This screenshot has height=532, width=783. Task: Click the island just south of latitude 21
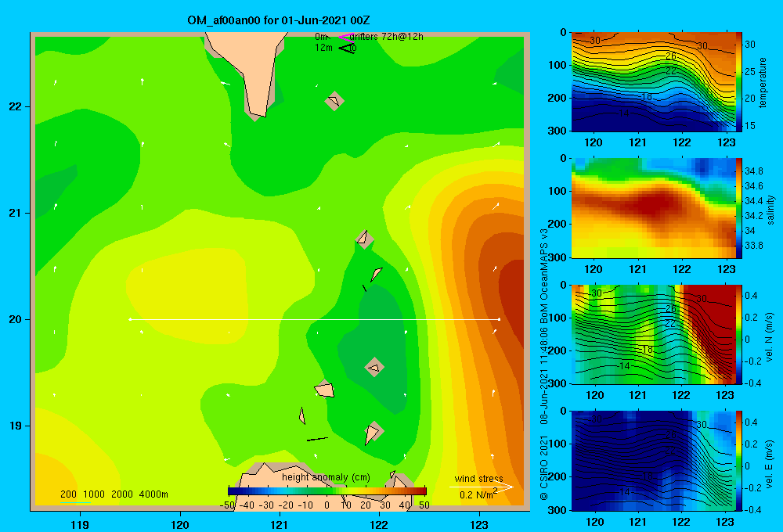(x=364, y=239)
